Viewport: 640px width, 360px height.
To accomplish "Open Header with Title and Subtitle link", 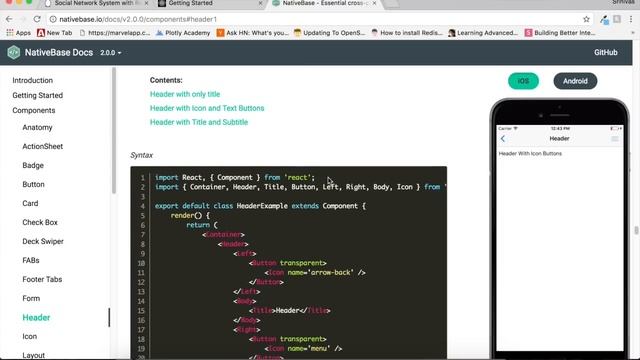I will (x=199, y=122).
